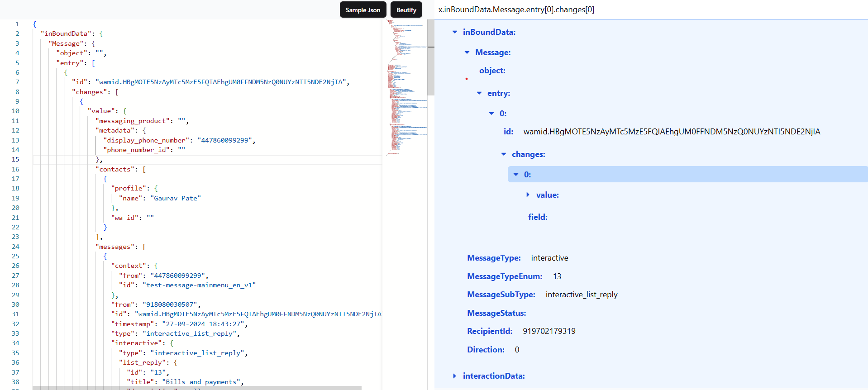
Task: Collapse highlighted changes index 0 arrow
Action: (x=516, y=175)
